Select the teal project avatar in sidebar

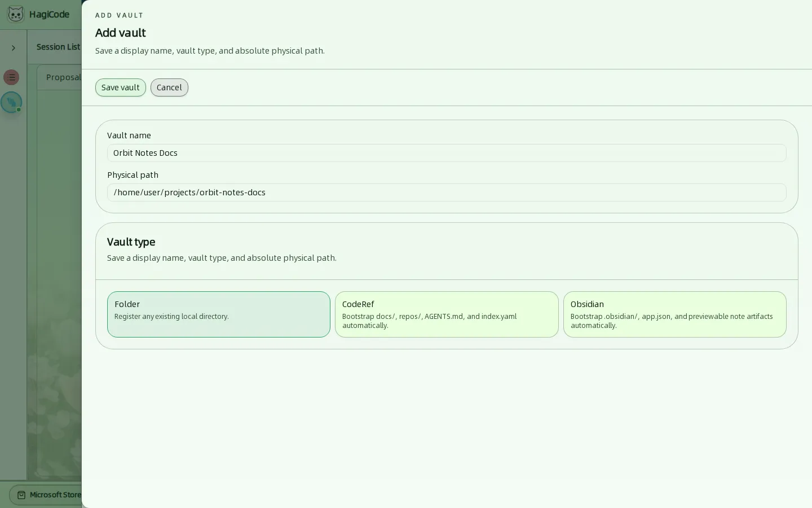pyautogui.click(x=11, y=102)
